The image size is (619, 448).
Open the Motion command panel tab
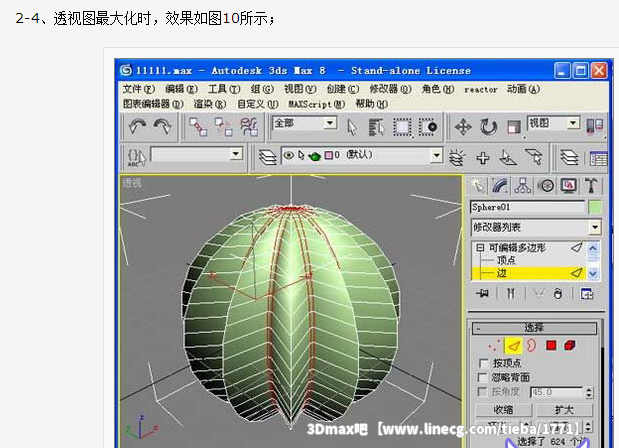click(547, 186)
